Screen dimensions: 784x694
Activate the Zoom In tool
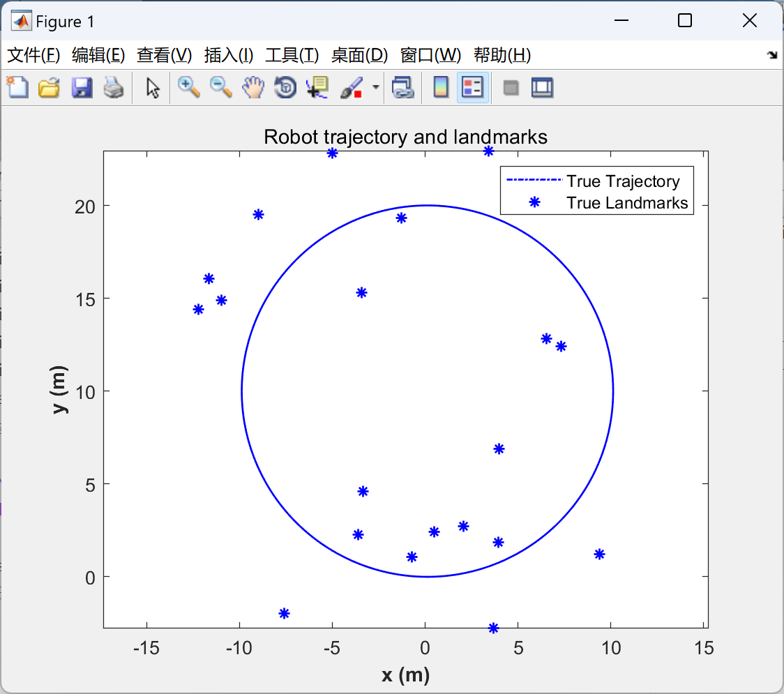click(189, 87)
